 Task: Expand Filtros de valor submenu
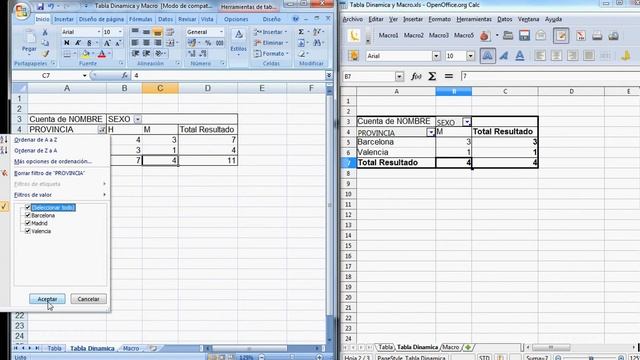tap(60, 195)
